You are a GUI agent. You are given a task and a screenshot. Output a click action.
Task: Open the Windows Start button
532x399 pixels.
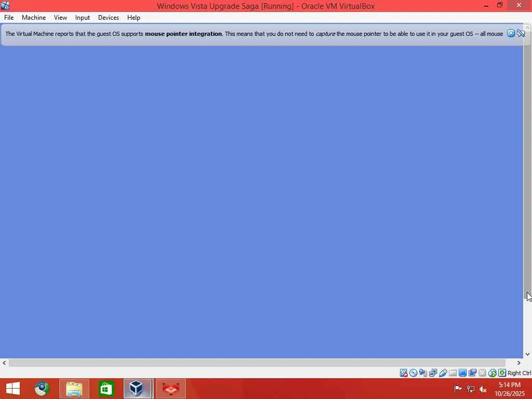click(x=13, y=389)
